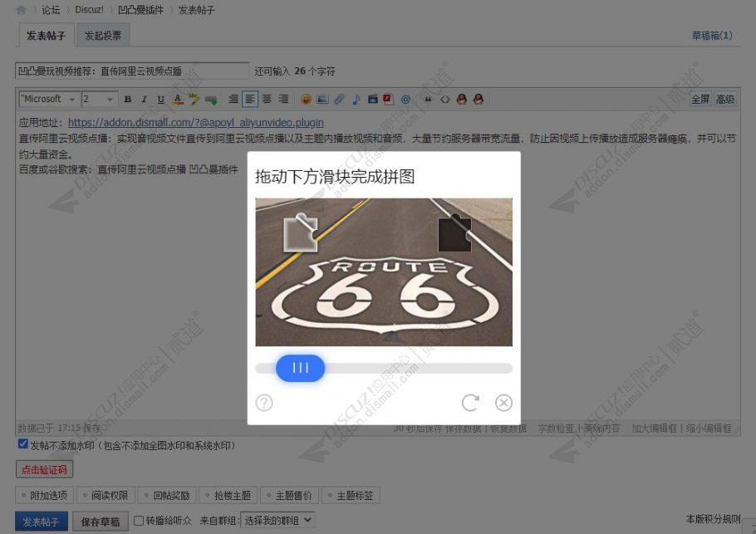The width and height of the screenshot is (756, 534).
Task: Open 论坛 in the breadcrumb
Action: (x=51, y=10)
